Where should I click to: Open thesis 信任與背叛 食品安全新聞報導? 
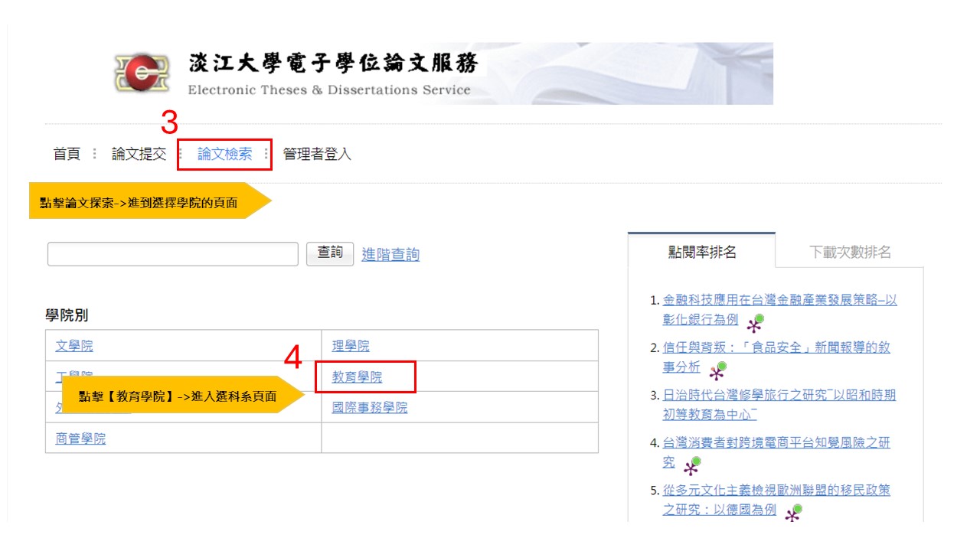point(776,357)
